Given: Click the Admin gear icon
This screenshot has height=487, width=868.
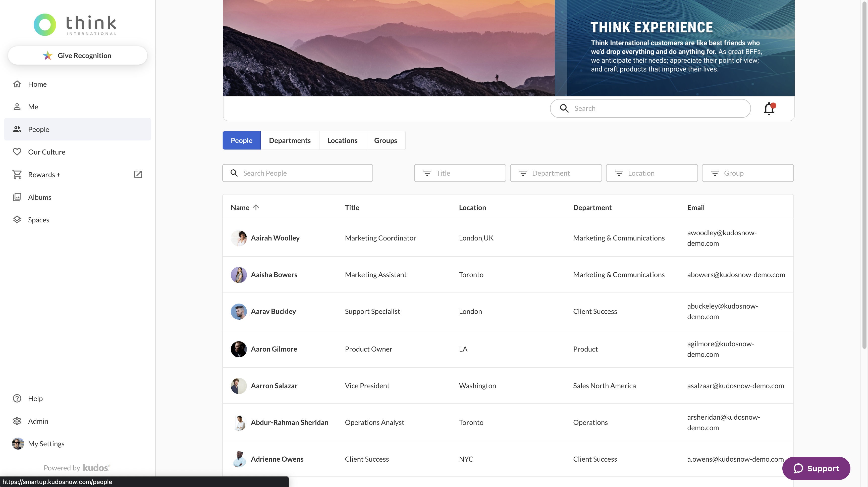Looking at the screenshot, I should [x=17, y=421].
